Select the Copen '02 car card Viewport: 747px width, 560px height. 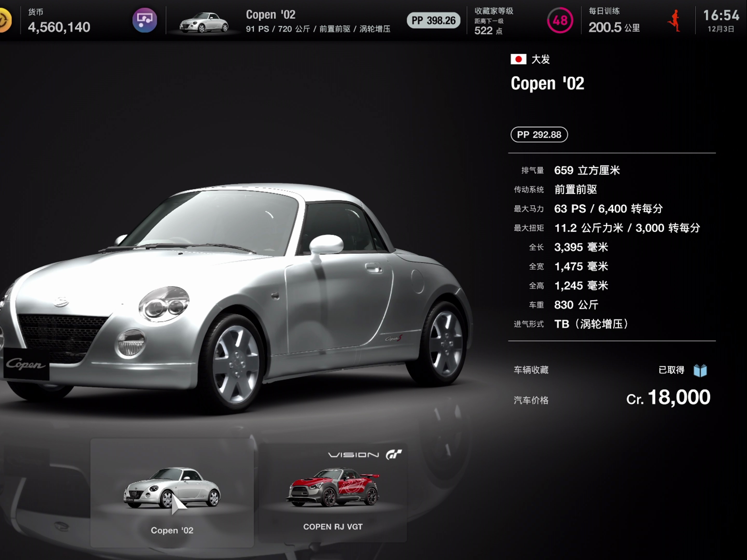(172, 493)
